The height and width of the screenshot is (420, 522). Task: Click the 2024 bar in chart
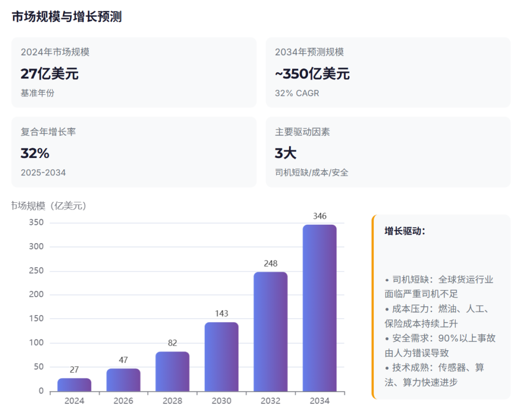click(x=74, y=385)
